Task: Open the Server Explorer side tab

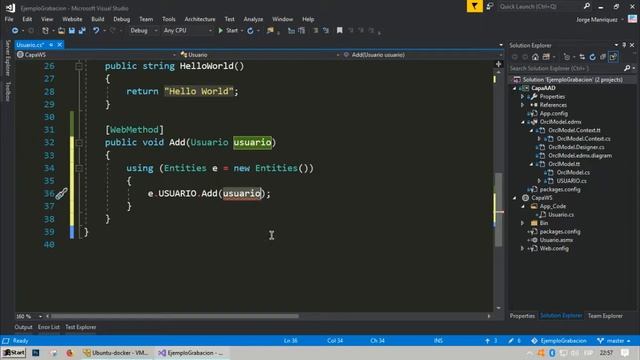Action: 7,58
